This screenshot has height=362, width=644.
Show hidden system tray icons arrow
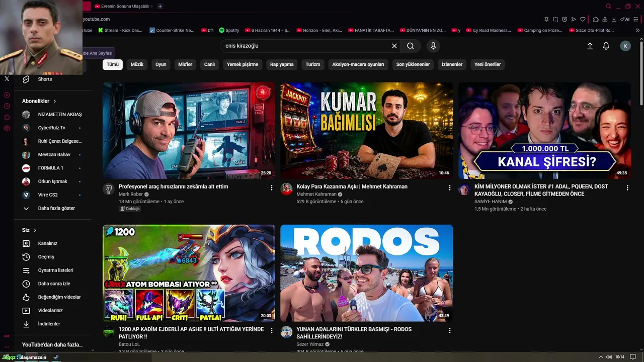602,357
